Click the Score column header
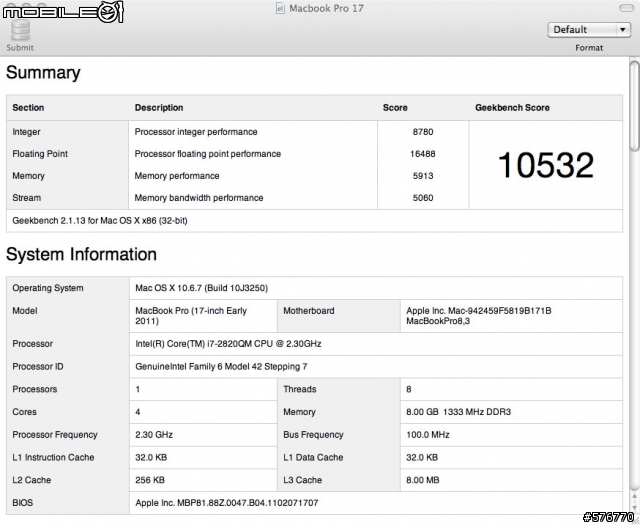640x525 pixels. point(395,108)
